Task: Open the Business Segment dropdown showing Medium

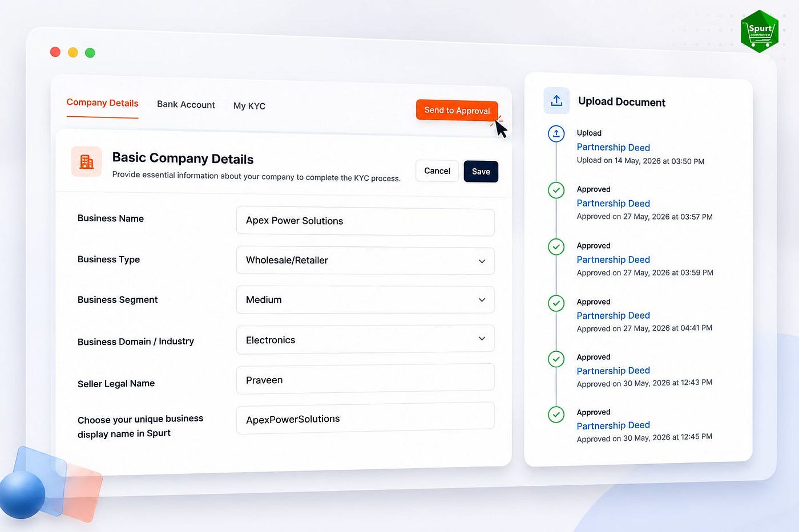Action: pyautogui.click(x=365, y=300)
